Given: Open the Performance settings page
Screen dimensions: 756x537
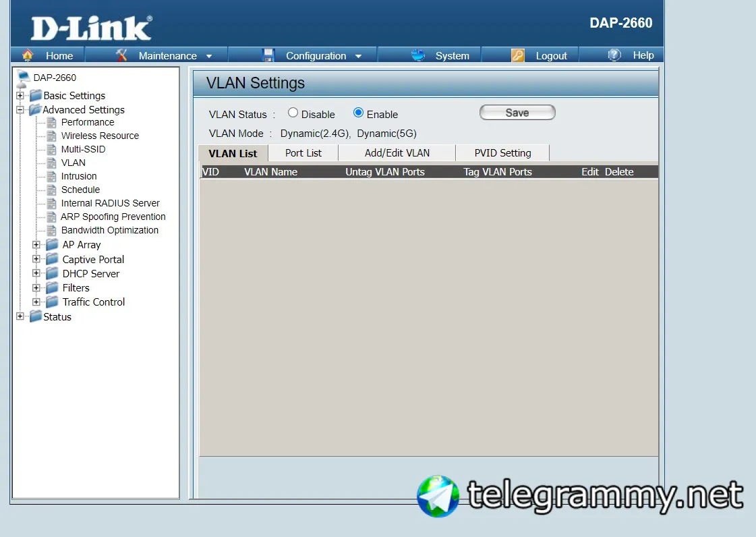Looking at the screenshot, I should point(88,123).
